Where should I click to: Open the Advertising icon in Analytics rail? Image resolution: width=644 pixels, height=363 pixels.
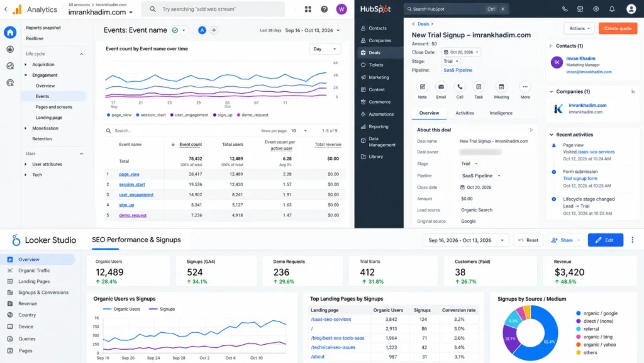pos(10,83)
